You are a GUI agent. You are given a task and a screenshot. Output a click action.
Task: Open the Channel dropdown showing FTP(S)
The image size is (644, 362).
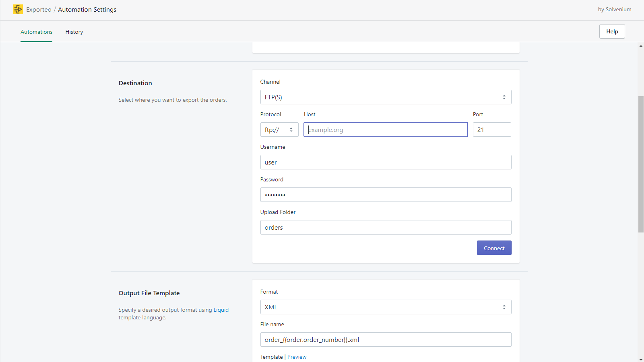point(385,97)
